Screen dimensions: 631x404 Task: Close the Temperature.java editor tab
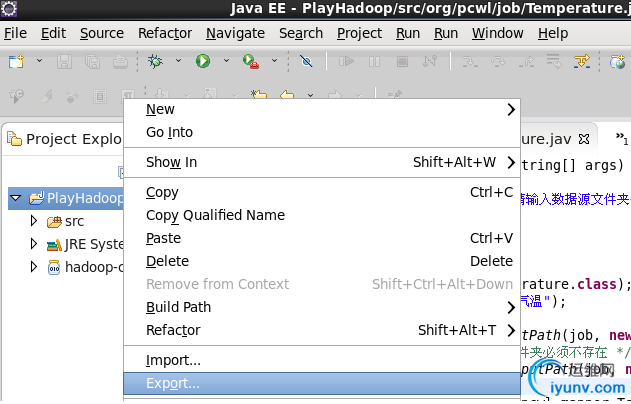(584, 139)
